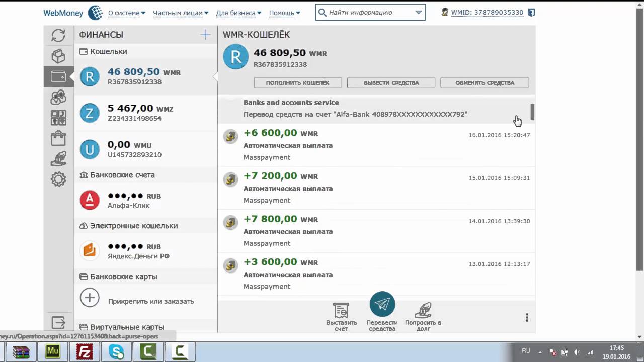This screenshot has width=644, height=362.
Task: Click the U icon of WMU wallet
Action: click(90, 149)
